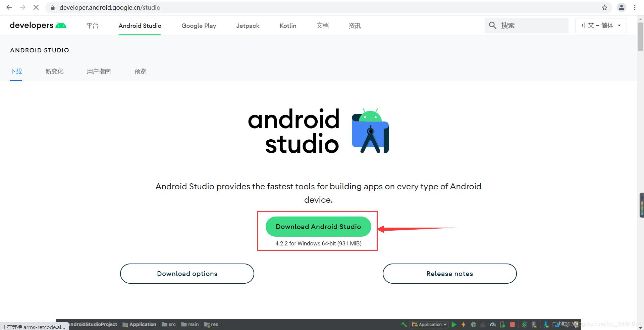Click the Android developers logo

[x=38, y=25]
